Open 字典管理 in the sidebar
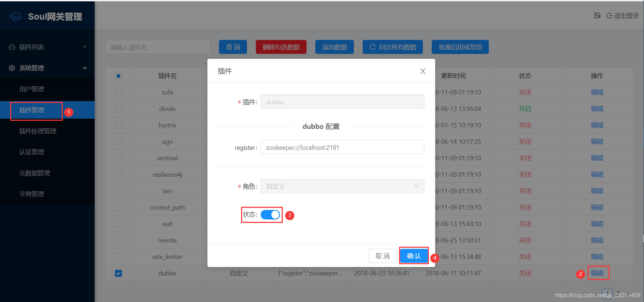The image size is (644, 302). click(x=47, y=194)
